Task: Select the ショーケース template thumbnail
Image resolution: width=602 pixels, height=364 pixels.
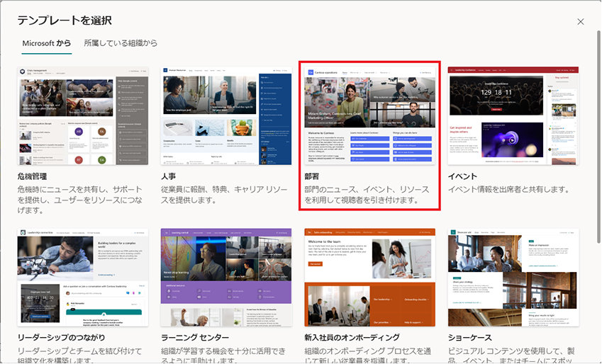Action: 513,278
